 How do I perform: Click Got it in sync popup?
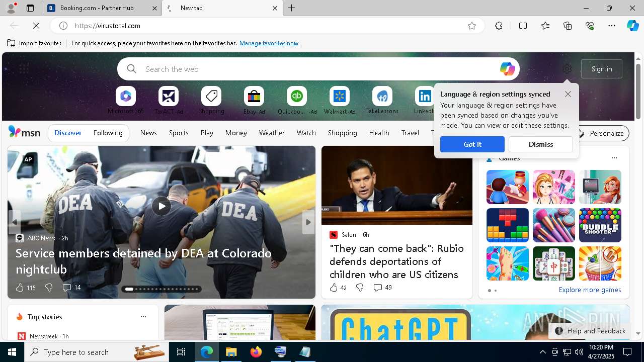[x=472, y=144]
